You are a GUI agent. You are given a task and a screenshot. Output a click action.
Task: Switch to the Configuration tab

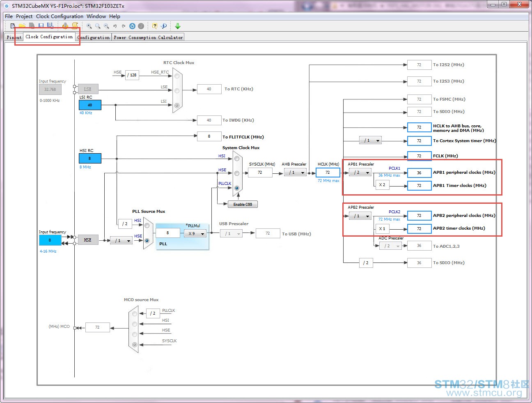coord(94,37)
